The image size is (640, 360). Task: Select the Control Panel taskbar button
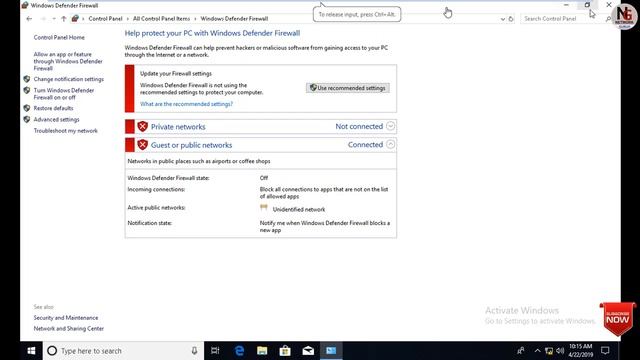tap(331, 351)
